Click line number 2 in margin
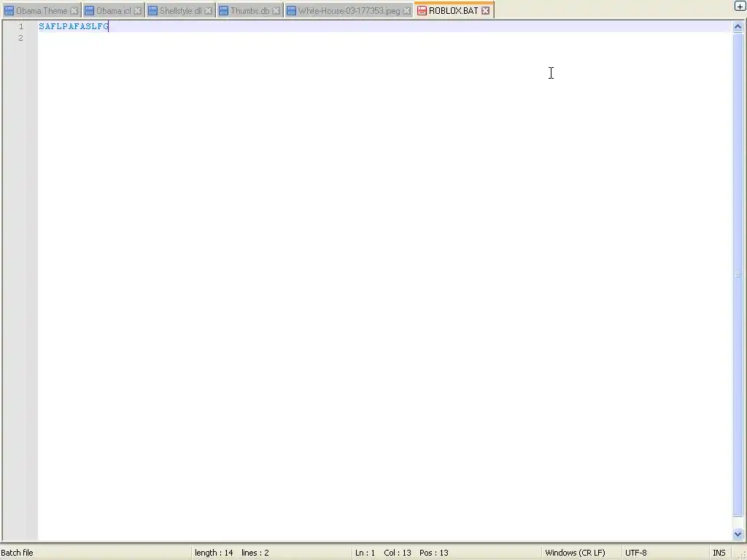Viewport: 747px width, 560px height. pyautogui.click(x=20, y=38)
